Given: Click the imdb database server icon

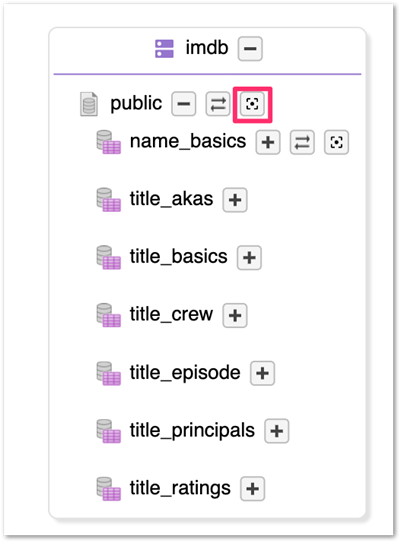Looking at the screenshot, I should (x=164, y=49).
